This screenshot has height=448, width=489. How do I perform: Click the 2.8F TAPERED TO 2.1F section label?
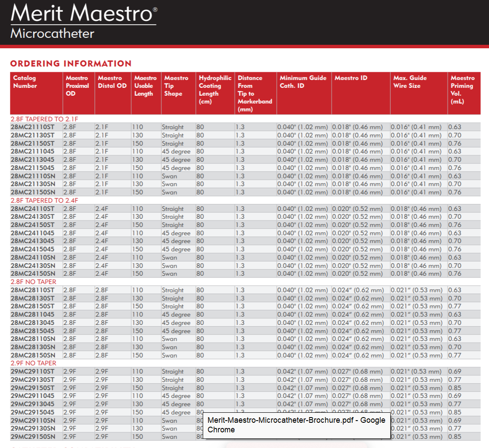(44, 119)
